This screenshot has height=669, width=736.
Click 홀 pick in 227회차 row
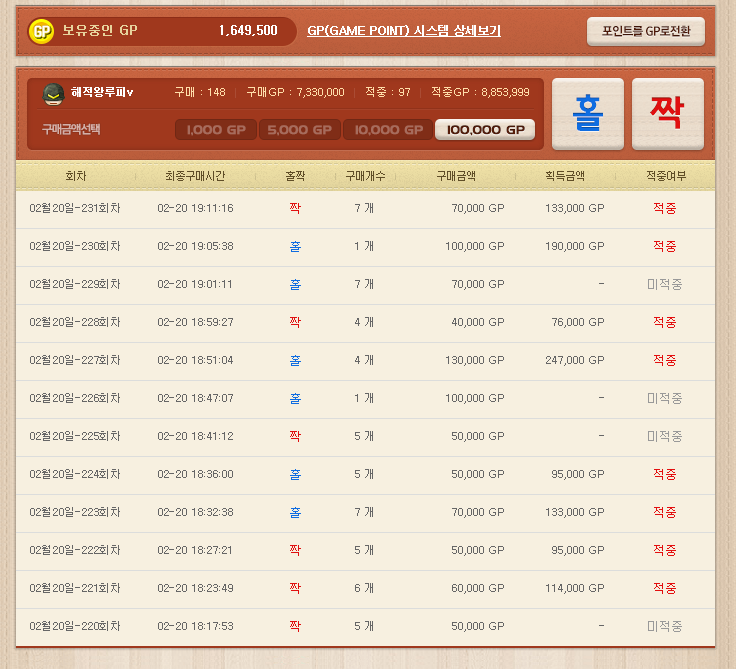pyautogui.click(x=295, y=361)
